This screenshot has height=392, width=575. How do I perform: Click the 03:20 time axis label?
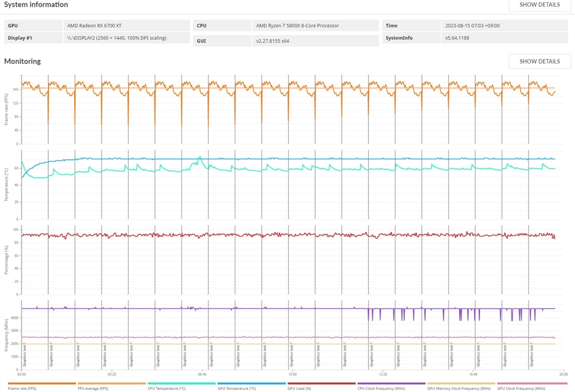112,375
